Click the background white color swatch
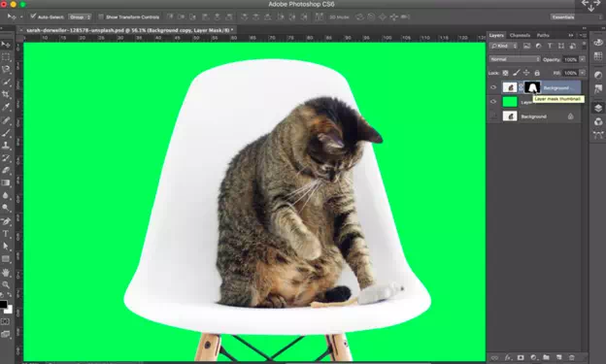606x364 pixels. pos(10,310)
